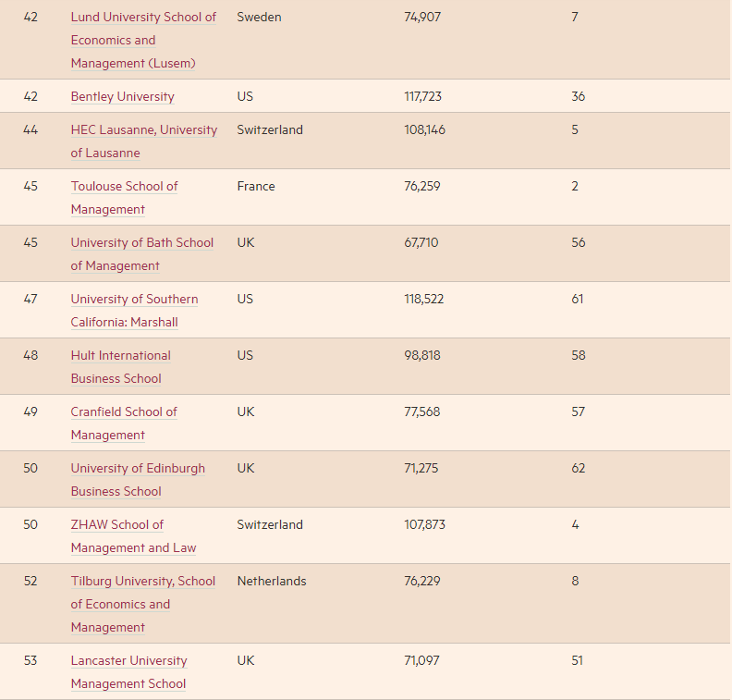Click value 56 in University of Bath row

tap(579, 243)
